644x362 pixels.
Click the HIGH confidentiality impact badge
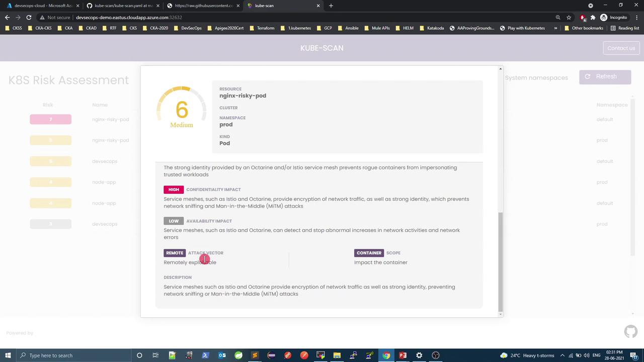click(x=174, y=190)
